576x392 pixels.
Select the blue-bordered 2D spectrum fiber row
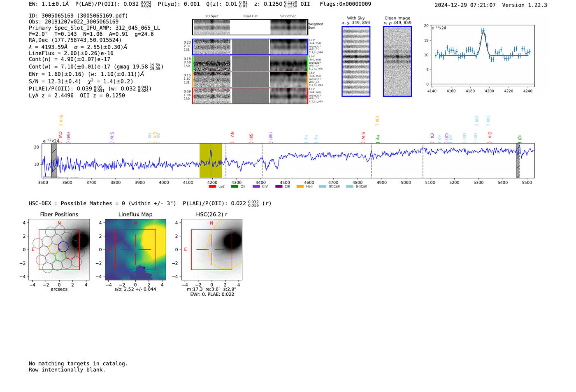(x=250, y=47)
